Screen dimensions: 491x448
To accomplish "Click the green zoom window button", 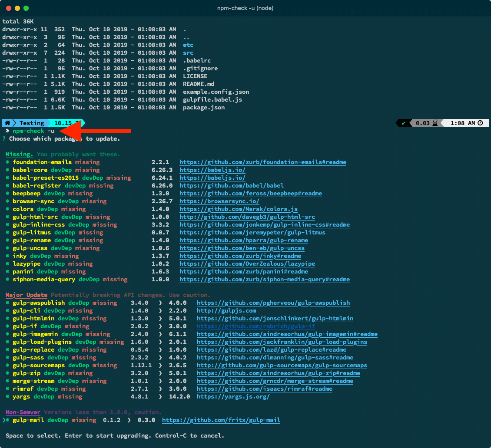I will click(26, 8).
